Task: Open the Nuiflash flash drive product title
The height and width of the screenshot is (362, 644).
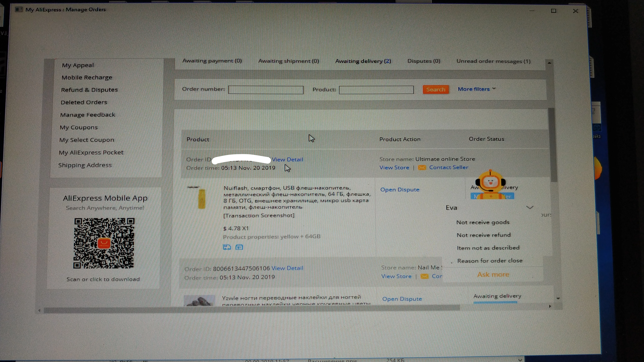Action: coord(297,197)
